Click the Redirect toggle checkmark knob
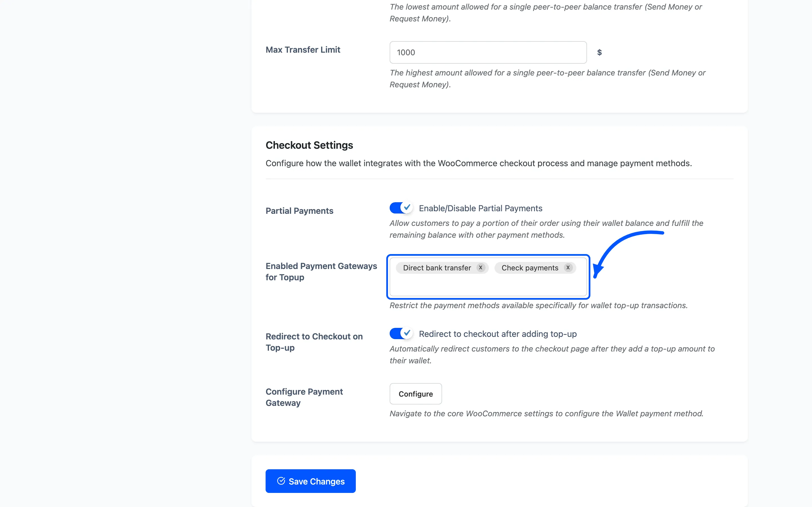 (x=407, y=333)
